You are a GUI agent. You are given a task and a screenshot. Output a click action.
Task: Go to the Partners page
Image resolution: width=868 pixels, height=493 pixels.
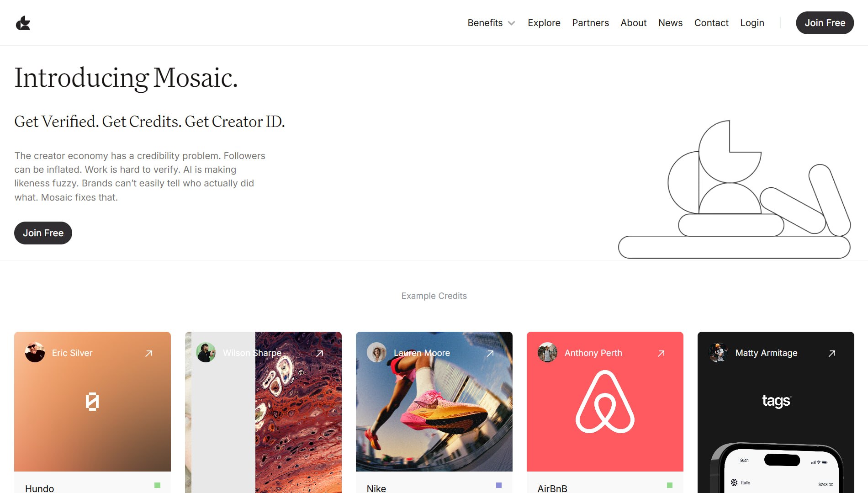[590, 23]
